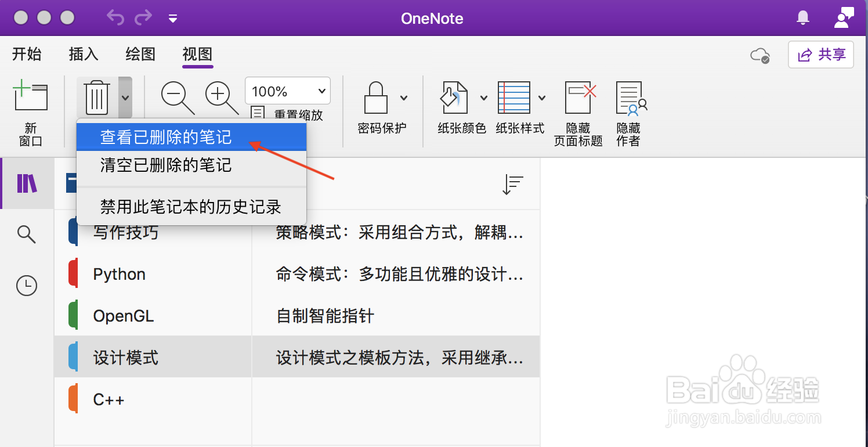Open notifications bell icon
Viewport: 868px width, 447px height.
[803, 18]
